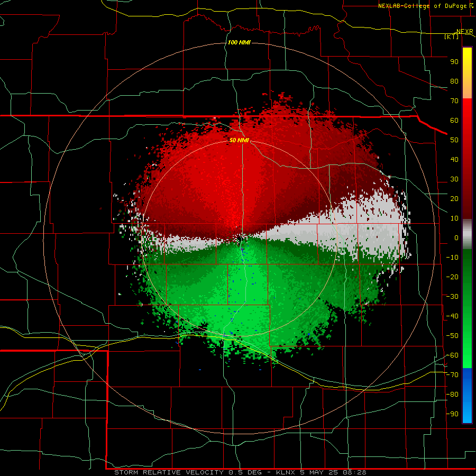Screen dimensions: 476x476
Task: Click the 60 value on the color scale
Action: click(454, 121)
